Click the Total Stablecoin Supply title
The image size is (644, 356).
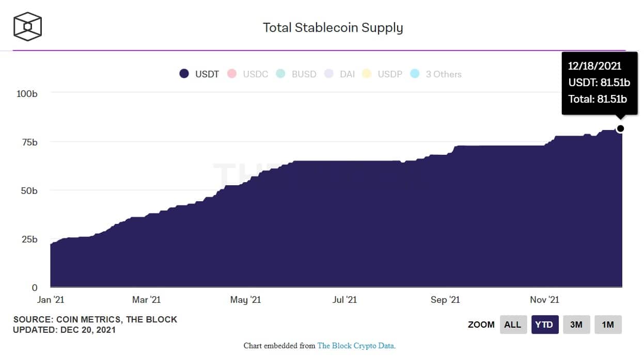pos(333,27)
